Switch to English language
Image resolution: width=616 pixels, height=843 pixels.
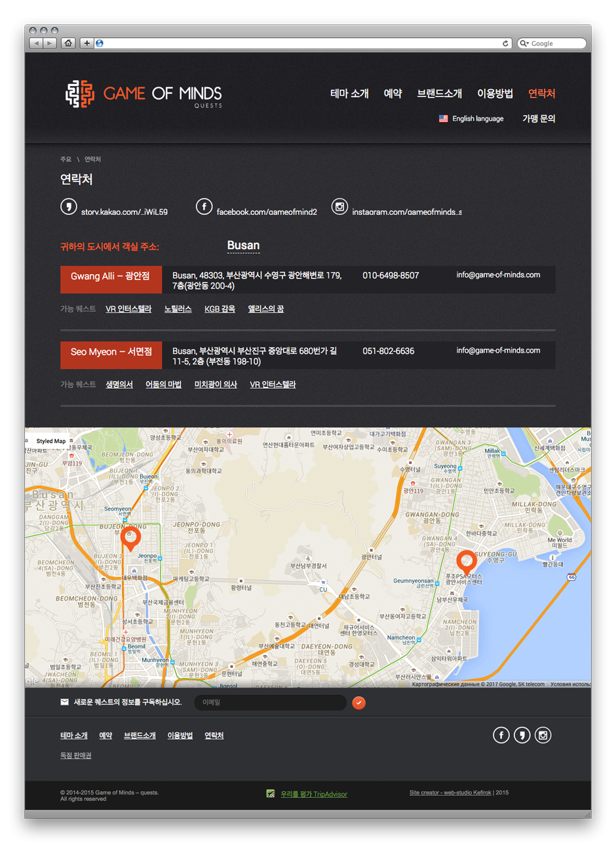pyautogui.click(x=471, y=119)
